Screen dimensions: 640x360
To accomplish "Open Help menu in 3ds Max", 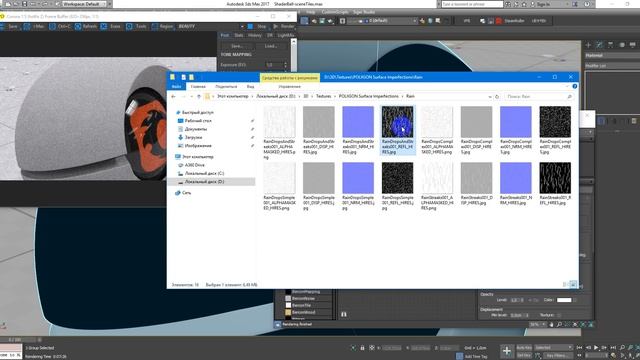I will [311, 12].
